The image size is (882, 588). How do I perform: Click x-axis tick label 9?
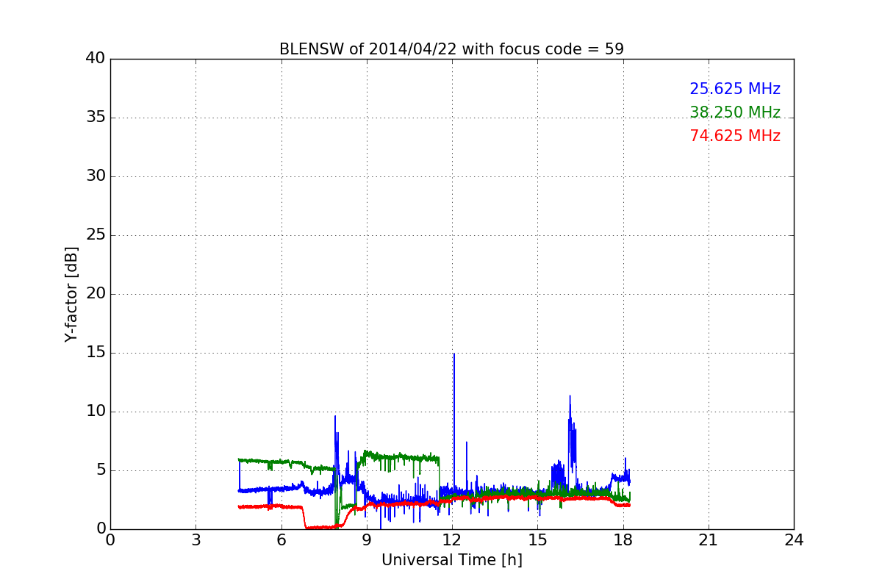pyautogui.click(x=367, y=540)
